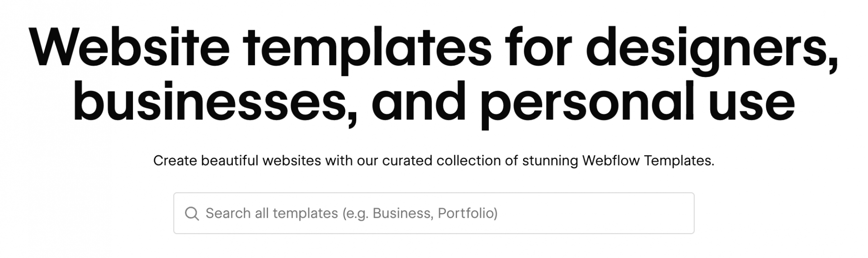This screenshot has width=868, height=258.
Task: Click 'Webflow Templates' in the subtitle
Action: click(648, 161)
